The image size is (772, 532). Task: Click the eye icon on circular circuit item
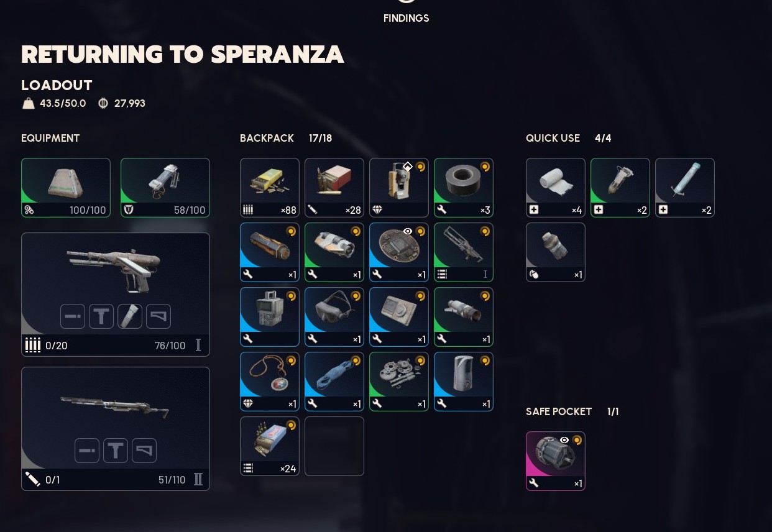coord(408,231)
